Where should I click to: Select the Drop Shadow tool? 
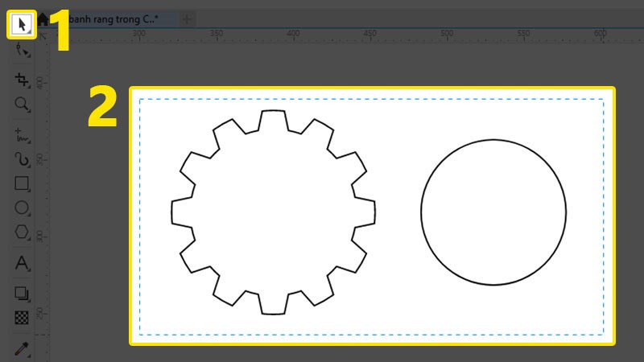pyautogui.click(x=22, y=294)
